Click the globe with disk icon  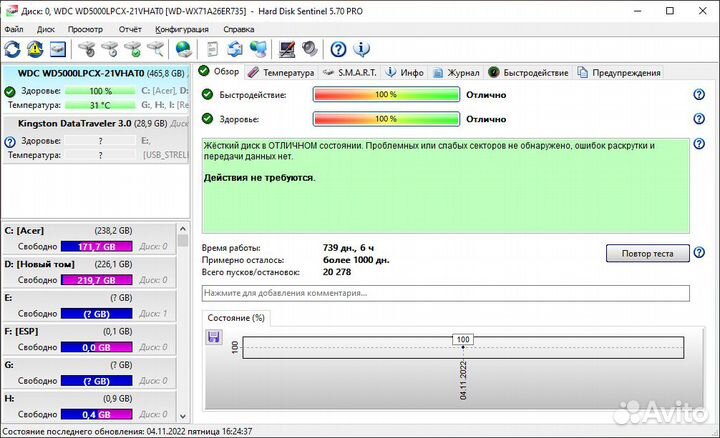[184, 49]
